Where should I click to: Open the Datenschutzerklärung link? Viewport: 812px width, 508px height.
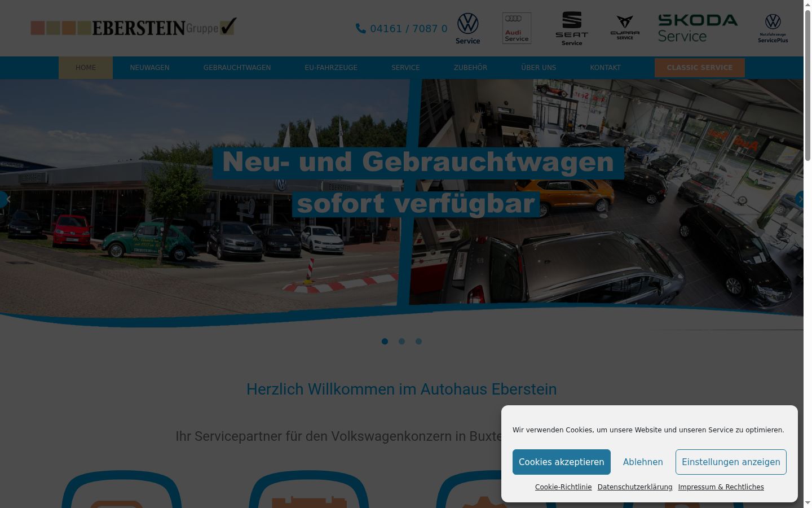(635, 487)
